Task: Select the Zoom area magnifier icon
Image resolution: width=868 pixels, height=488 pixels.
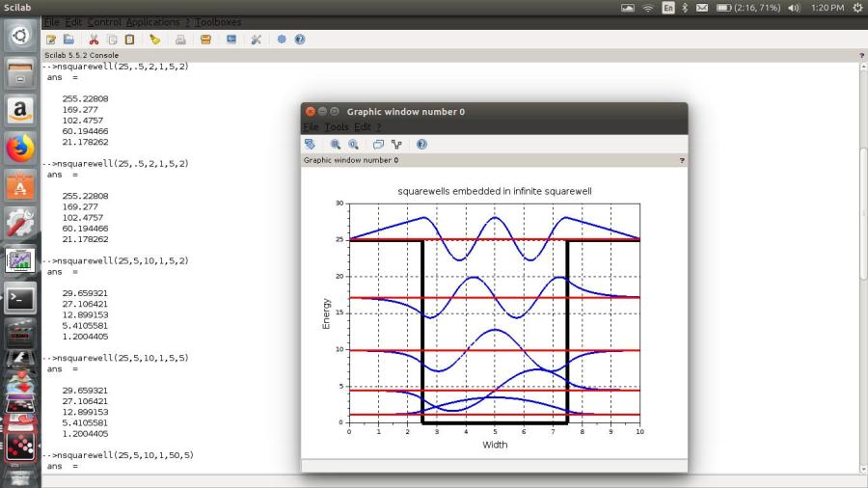Action: [336, 144]
